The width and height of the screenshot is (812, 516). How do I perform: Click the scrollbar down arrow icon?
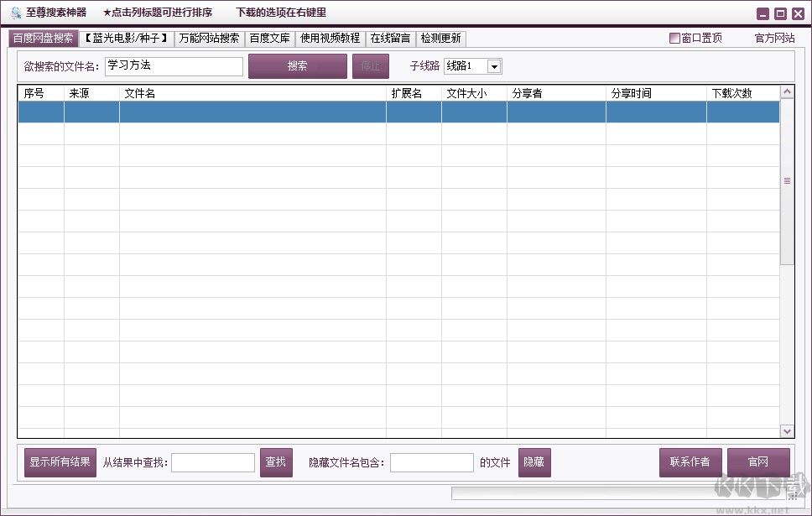click(786, 430)
